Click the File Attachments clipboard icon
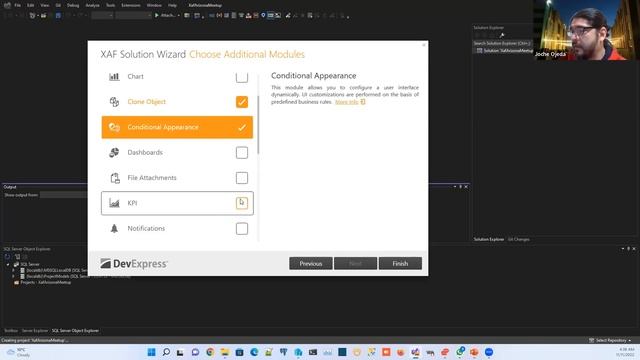Viewport: 640px width, 360px height. pos(115,178)
